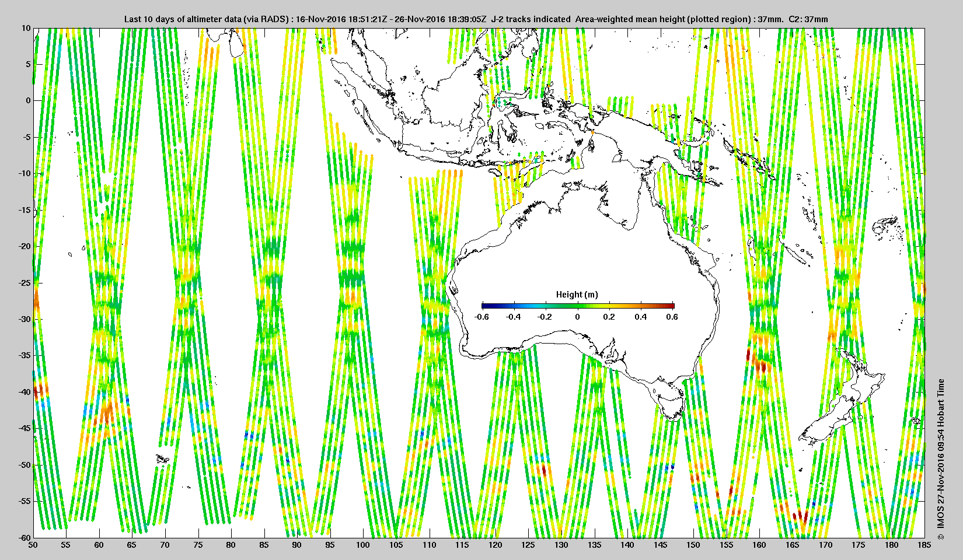This screenshot has height=560, width=963.
Task: Click latitude tick label '-55' on left axis
Action: point(25,501)
